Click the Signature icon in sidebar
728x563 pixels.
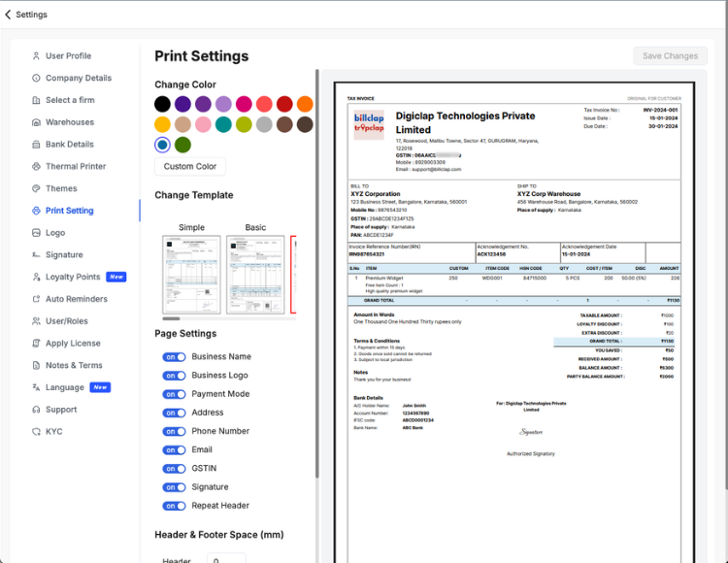pyautogui.click(x=36, y=254)
